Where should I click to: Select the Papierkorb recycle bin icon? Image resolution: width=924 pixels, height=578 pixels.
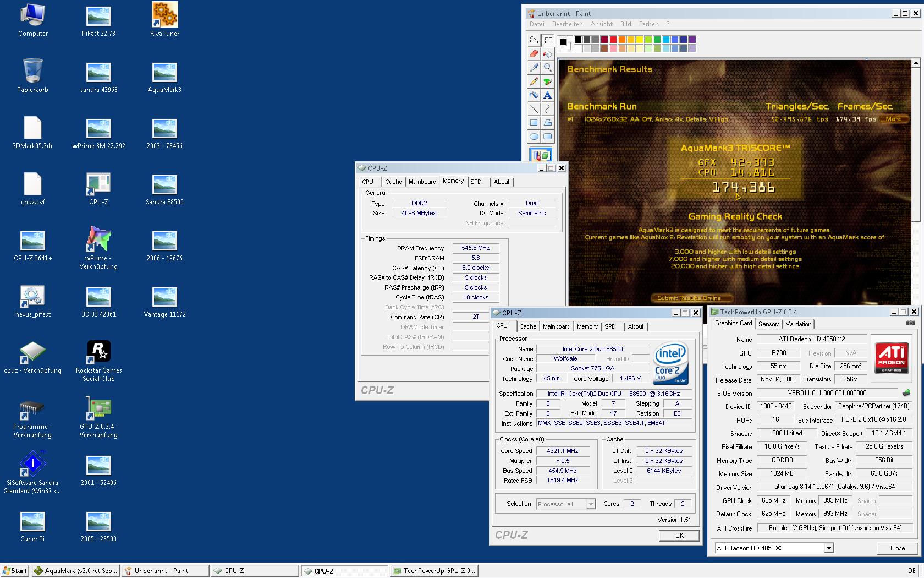click(x=33, y=76)
